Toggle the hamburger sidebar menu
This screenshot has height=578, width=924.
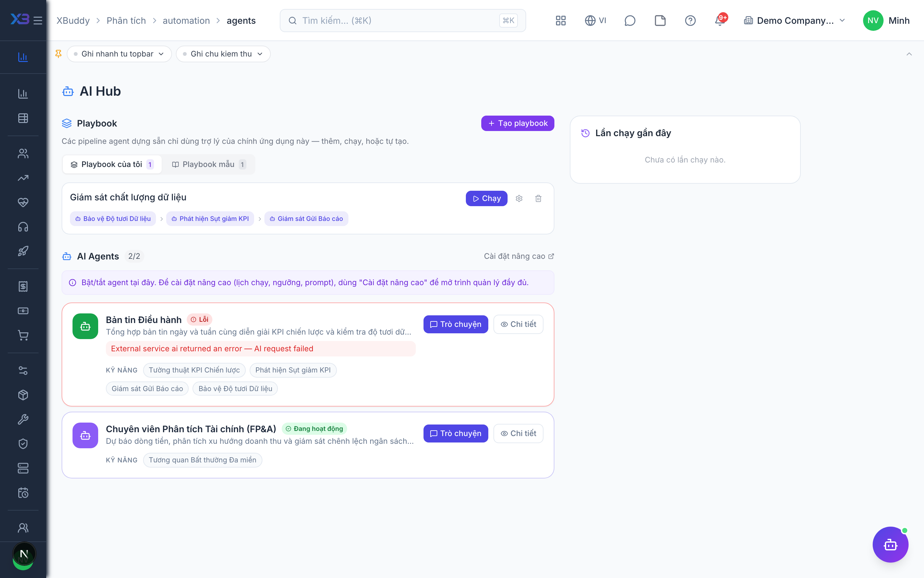[38, 20]
